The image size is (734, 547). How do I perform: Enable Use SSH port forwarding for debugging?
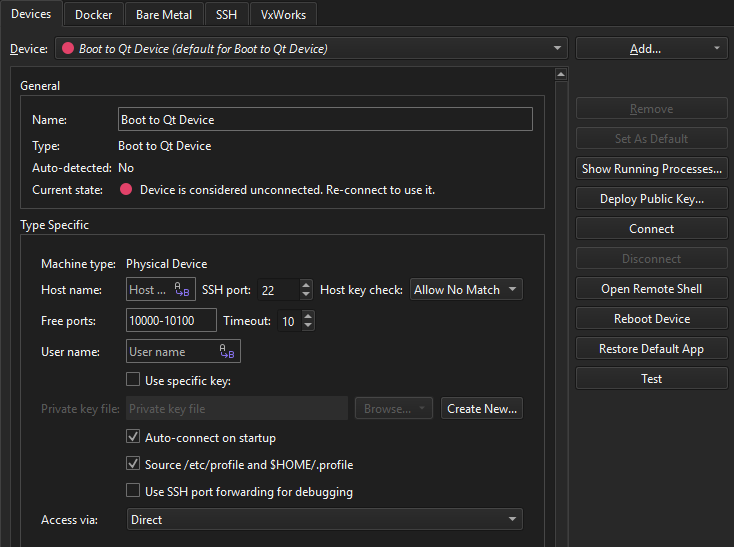point(133,490)
